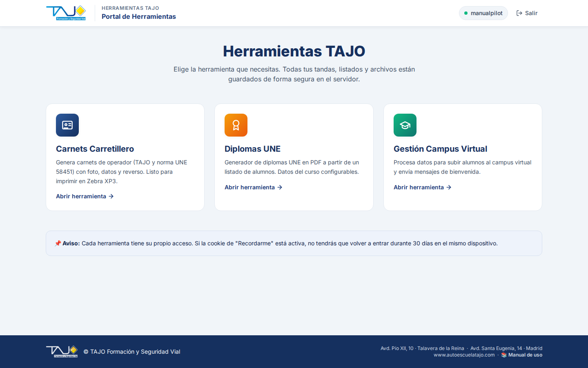Click the Avd. Santa Eugenia Madrid address
This screenshot has width=588, height=368.
(x=506, y=348)
